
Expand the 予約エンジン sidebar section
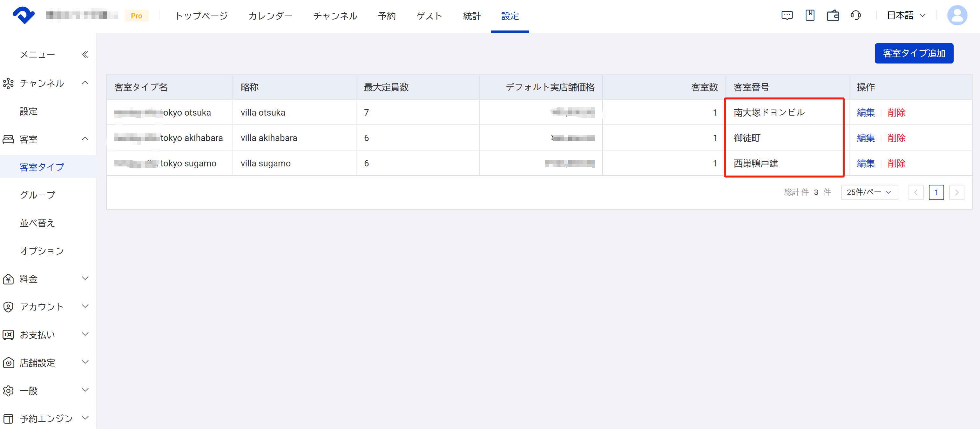[x=85, y=418]
